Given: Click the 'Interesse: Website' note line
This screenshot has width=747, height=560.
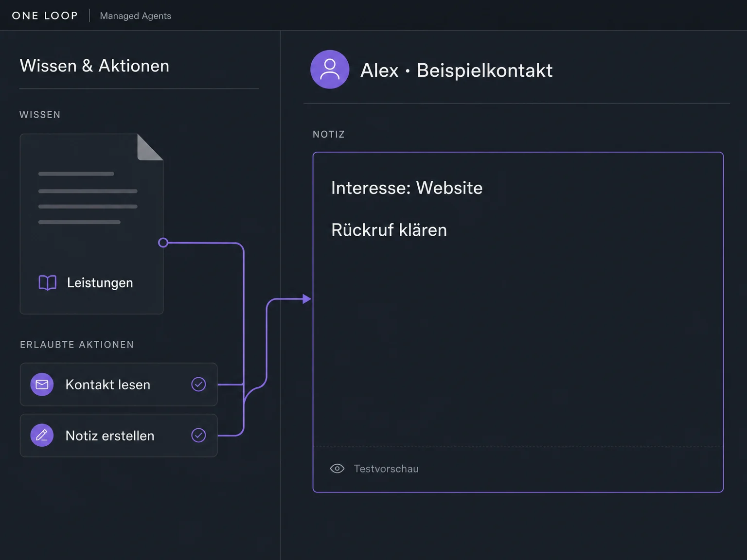Looking at the screenshot, I should 407,188.
